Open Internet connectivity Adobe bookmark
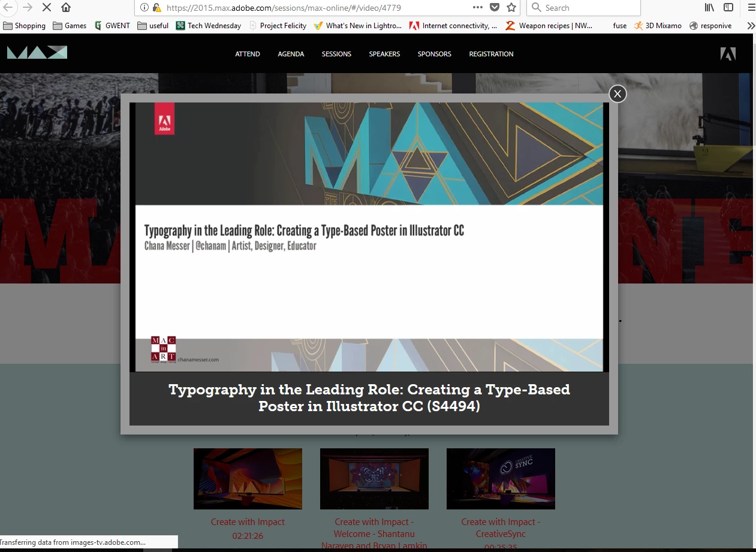756x552 pixels. pos(453,26)
